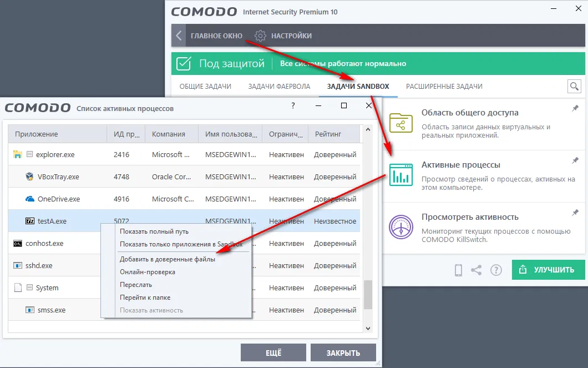Open the active processes chart icon

click(x=401, y=175)
